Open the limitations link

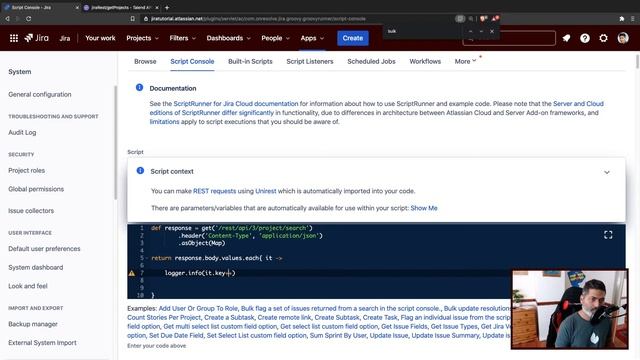point(164,122)
